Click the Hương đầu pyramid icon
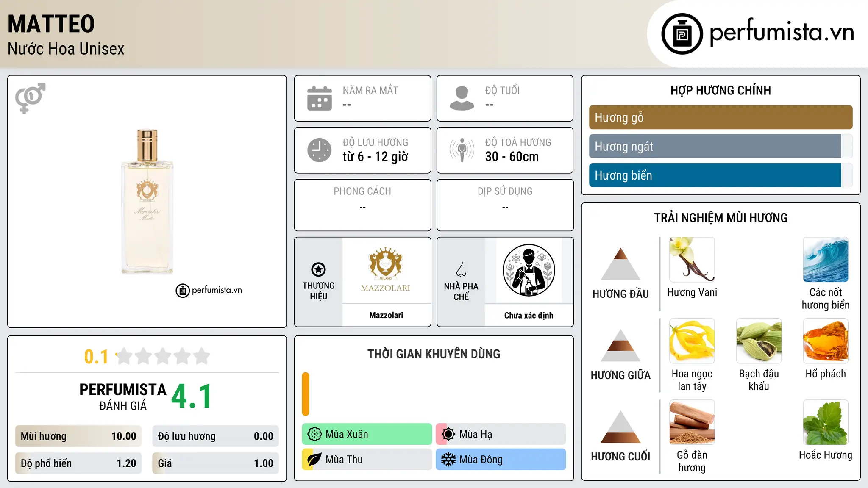The width and height of the screenshot is (868, 488). [x=620, y=263]
